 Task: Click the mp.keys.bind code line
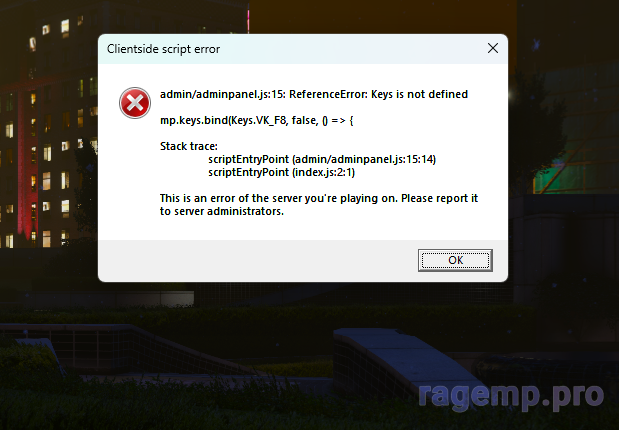(257, 120)
